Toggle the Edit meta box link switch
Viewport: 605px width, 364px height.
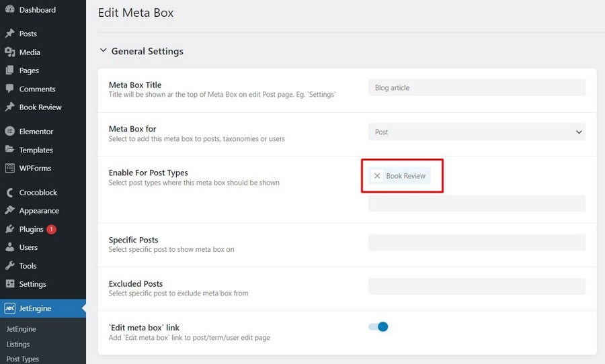point(378,327)
